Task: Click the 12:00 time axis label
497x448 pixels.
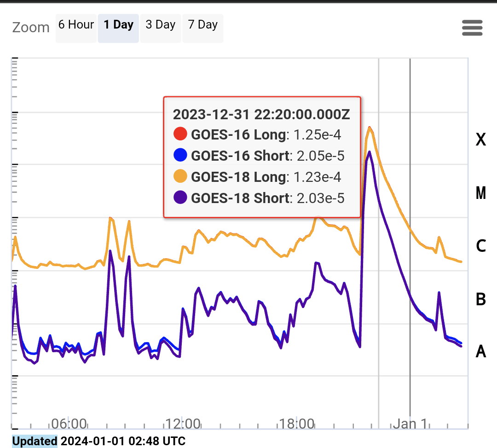Action: [x=183, y=424]
